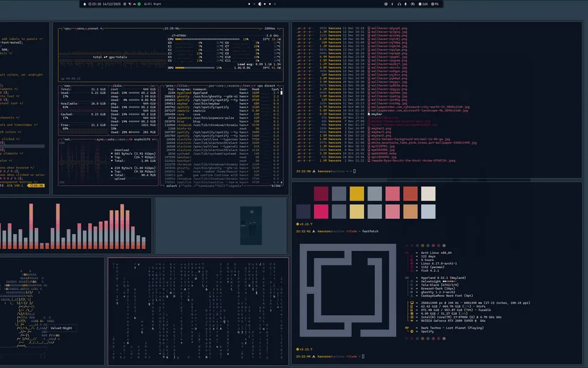This screenshot has width=588, height=368.
Task: Click the btop GPU usage meter bar
Action: click(x=195, y=68)
